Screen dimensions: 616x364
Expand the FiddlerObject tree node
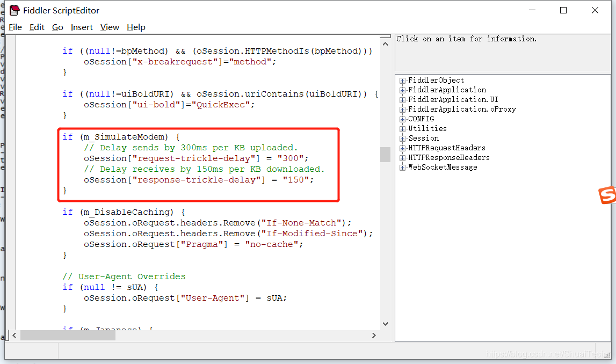coord(402,81)
